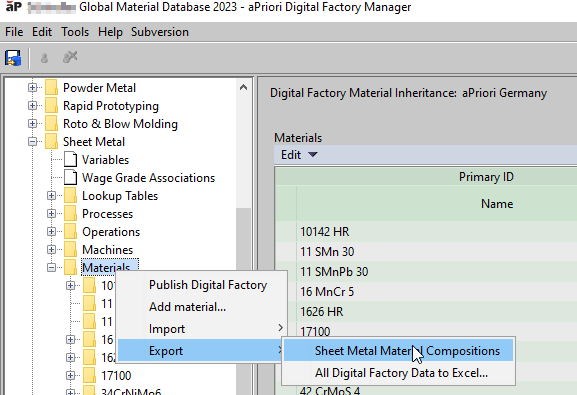Open the Edit dropdown above Materials table
Image resolution: width=577 pixels, height=395 pixels.
[x=299, y=155]
